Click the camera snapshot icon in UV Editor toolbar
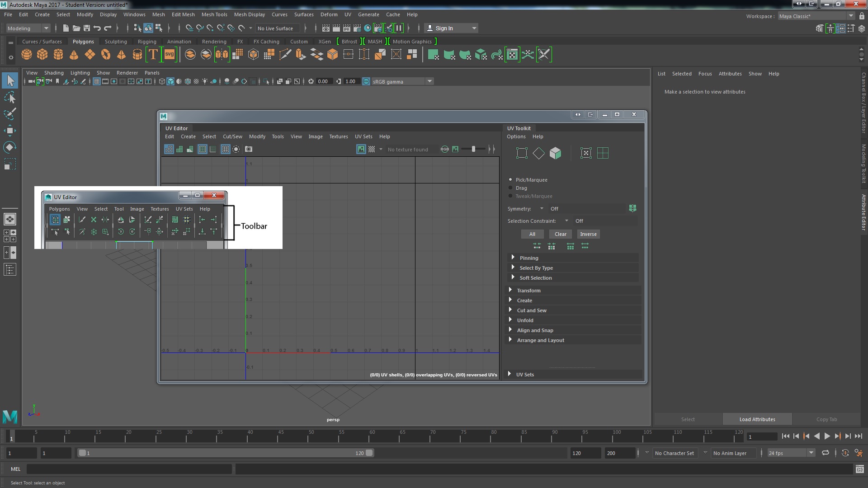 pyautogui.click(x=249, y=149)
